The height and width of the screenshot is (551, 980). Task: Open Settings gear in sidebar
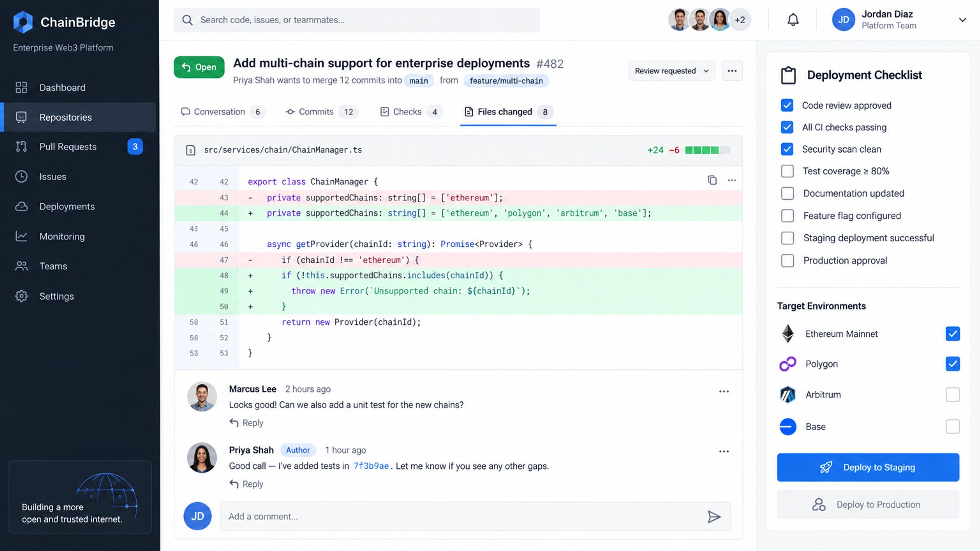click(x=21, y=296)
